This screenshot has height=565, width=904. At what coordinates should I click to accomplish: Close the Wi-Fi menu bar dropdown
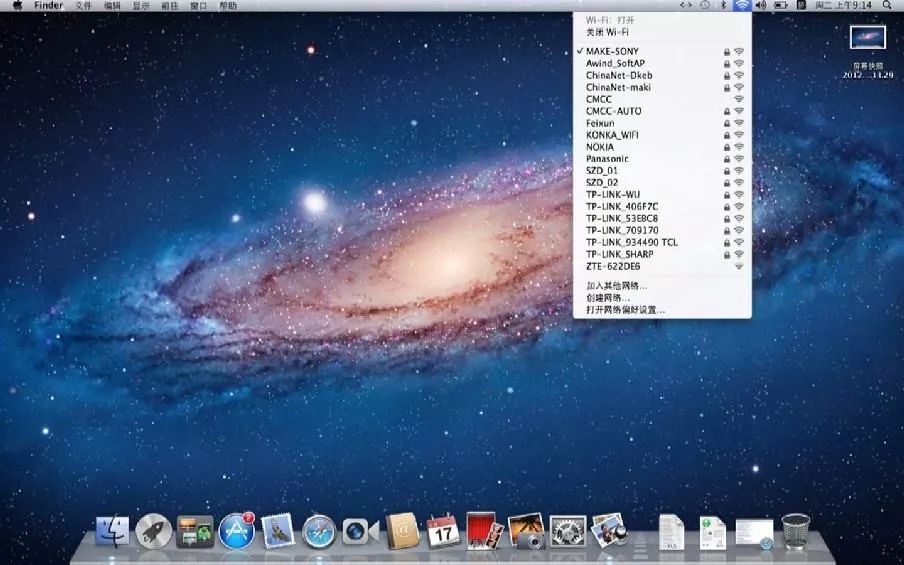[741, 6]
